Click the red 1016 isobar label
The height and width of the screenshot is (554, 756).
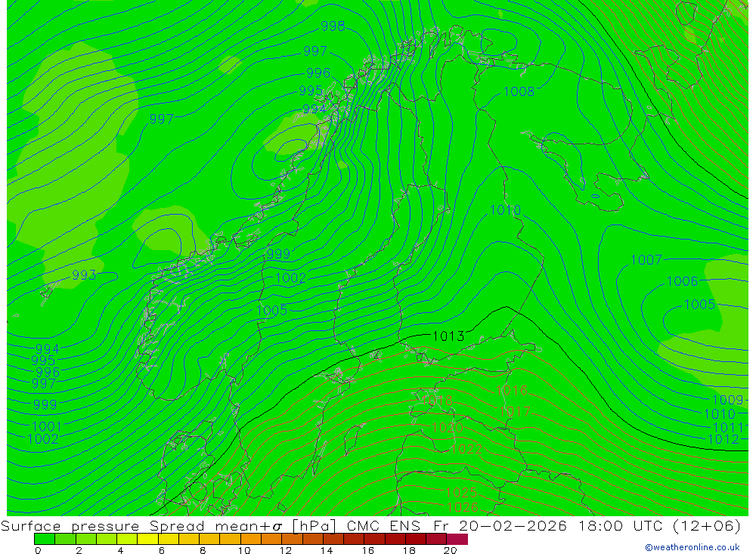[511, 390]
